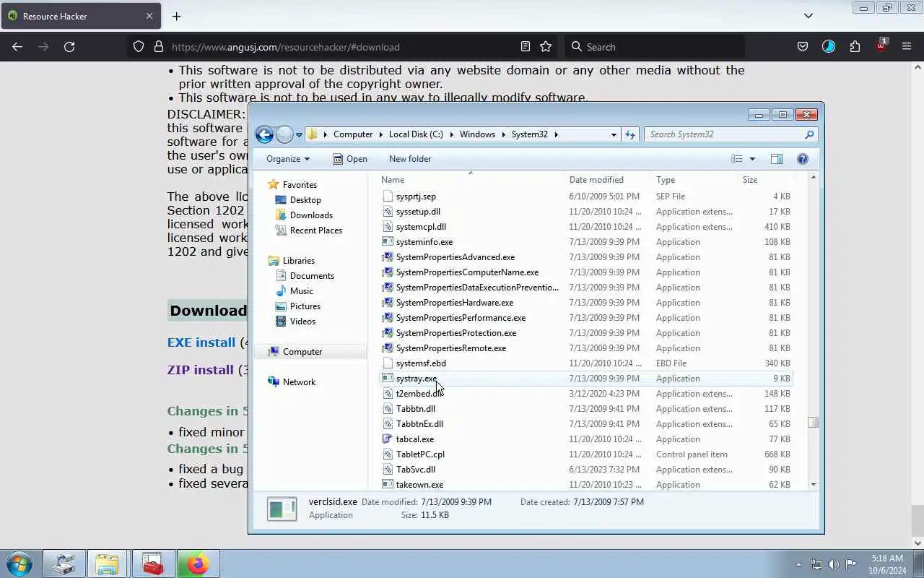Viewport: 924px width, 578px height.
Task: Click the ZIP install link on the webpage
Action: [201, 370]
